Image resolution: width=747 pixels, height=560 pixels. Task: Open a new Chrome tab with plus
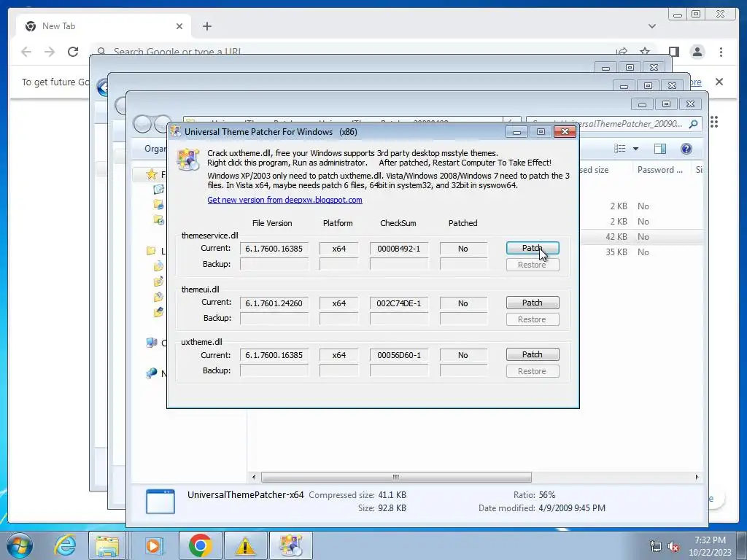coord(206,26)
